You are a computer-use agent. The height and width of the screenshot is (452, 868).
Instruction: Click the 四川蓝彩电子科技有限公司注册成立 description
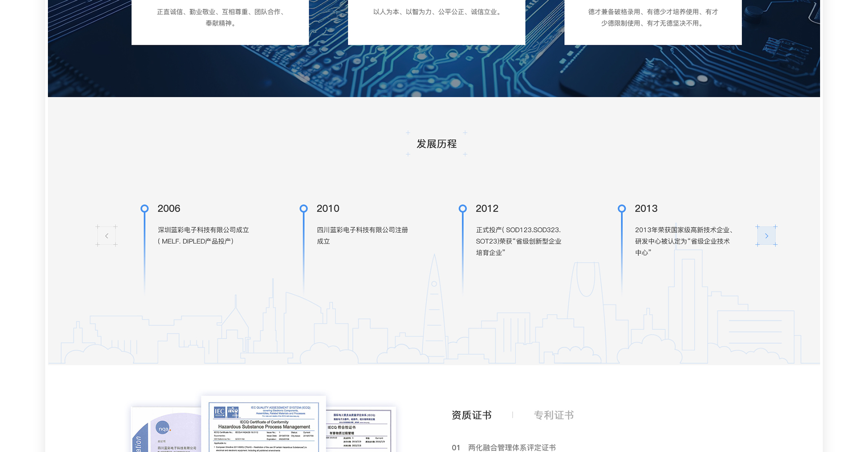click(x=362, y=235)
